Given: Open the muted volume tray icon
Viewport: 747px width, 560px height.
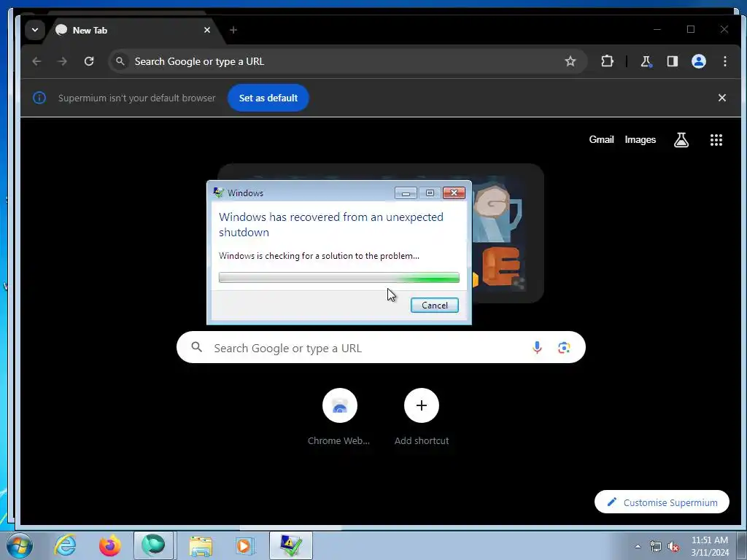Looking at the screenshot, I should coord(673,546).
